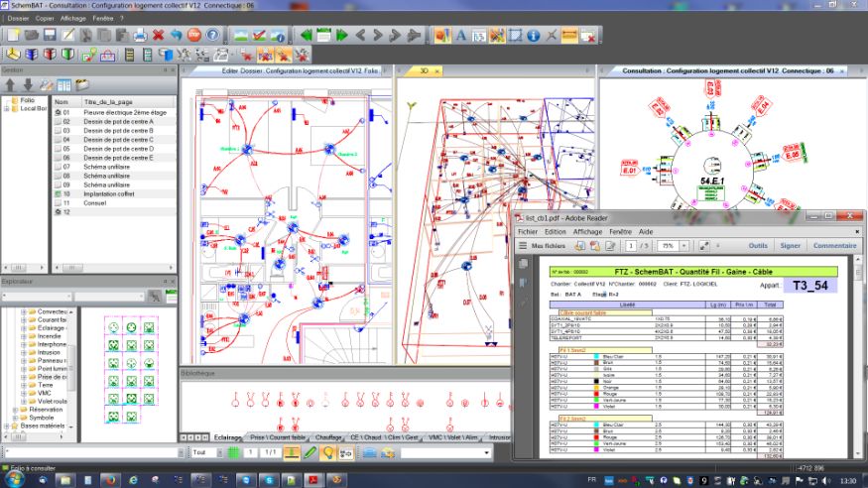Toggle the highlighted light bulb button bottom bar

tap(328, 452)
